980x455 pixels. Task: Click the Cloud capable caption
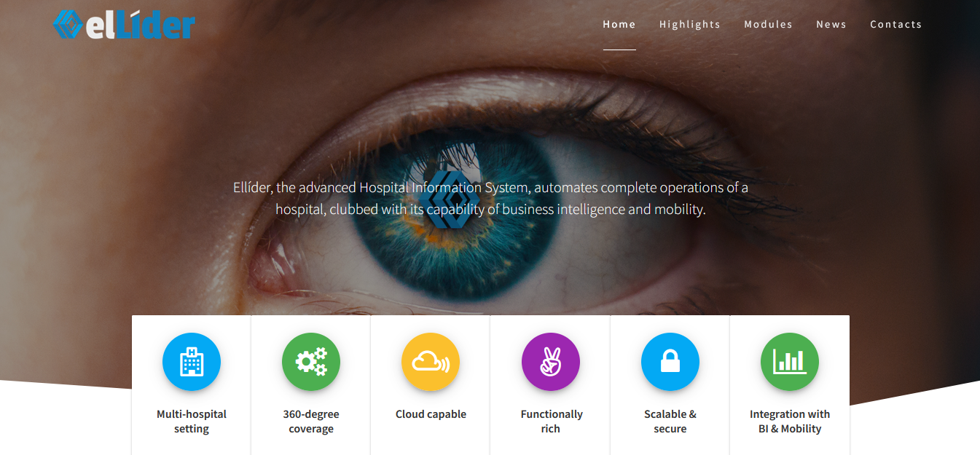(x=431, y=414)
